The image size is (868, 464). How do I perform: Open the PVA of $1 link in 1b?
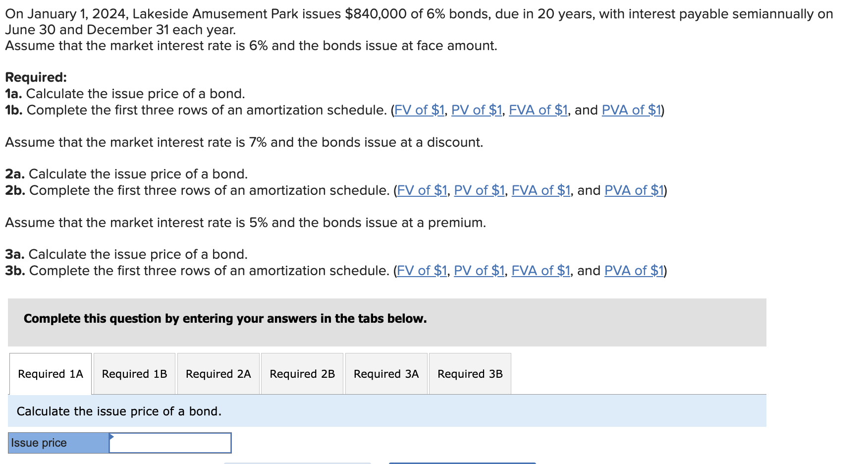(632, 110)
